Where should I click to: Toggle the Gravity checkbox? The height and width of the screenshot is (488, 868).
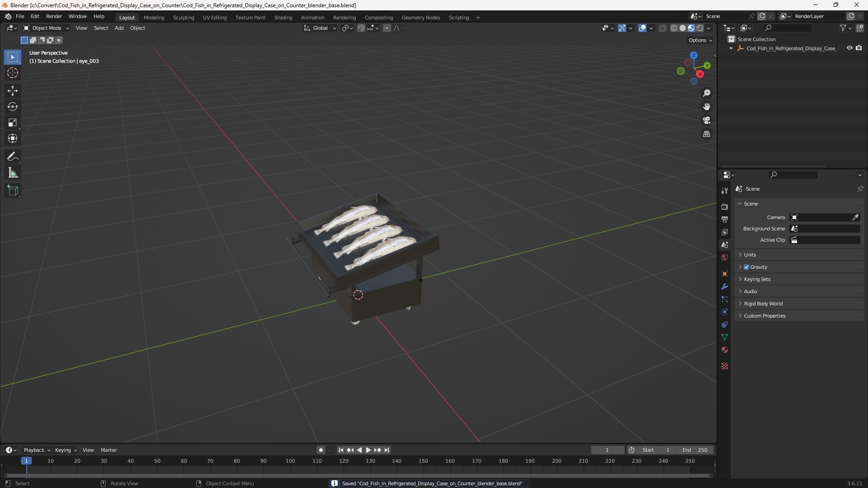[x=746, y=267]
